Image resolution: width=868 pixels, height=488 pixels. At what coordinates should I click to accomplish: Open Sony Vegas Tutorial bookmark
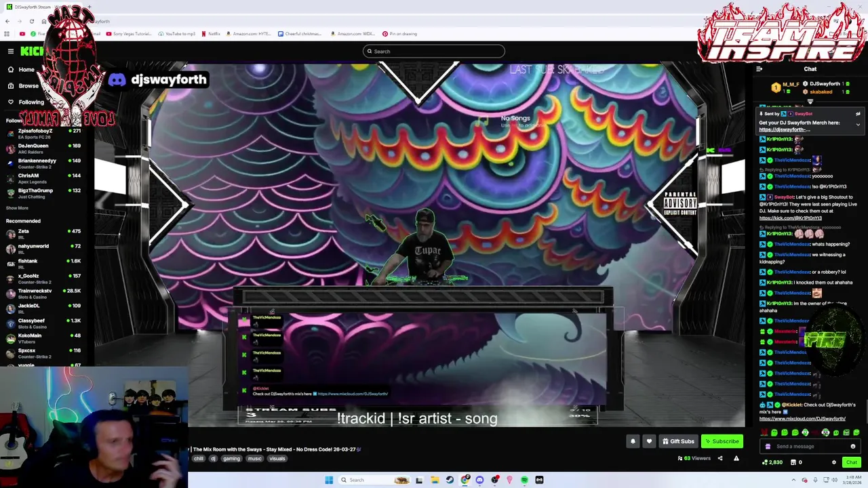130,34
